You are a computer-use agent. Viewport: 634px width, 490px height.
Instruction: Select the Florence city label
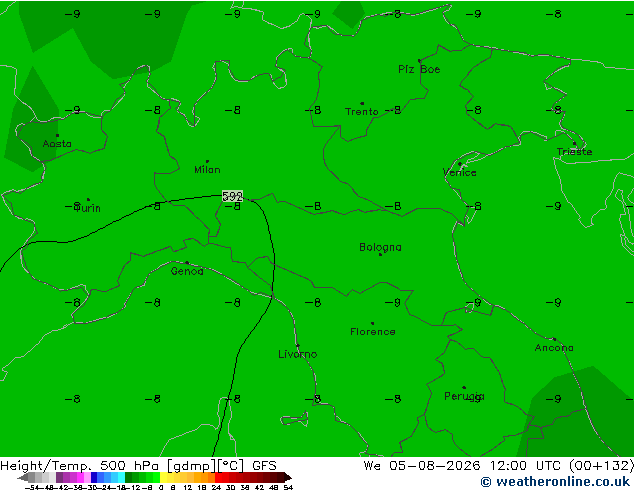click(x=373, y=332)
